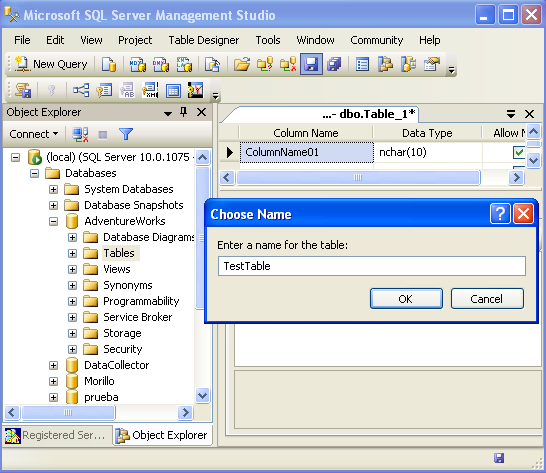Open the Properties Window toolbar icon

click(x=432, y=64)
